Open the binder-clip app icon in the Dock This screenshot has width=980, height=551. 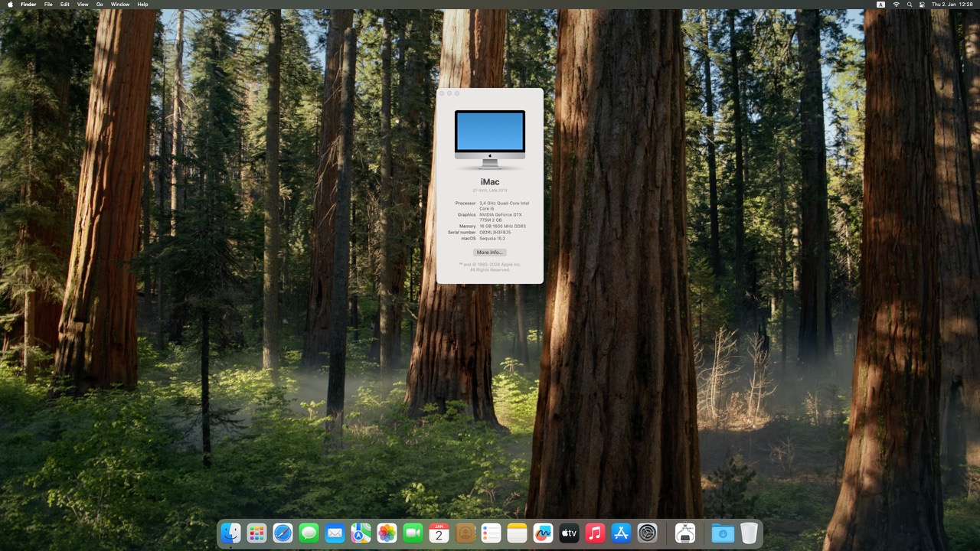[x=685, y=533]
